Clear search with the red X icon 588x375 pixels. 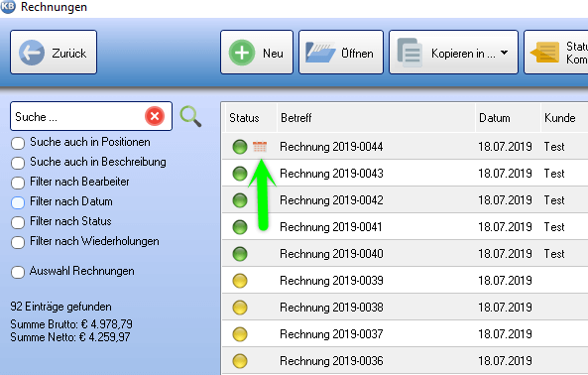155,116
